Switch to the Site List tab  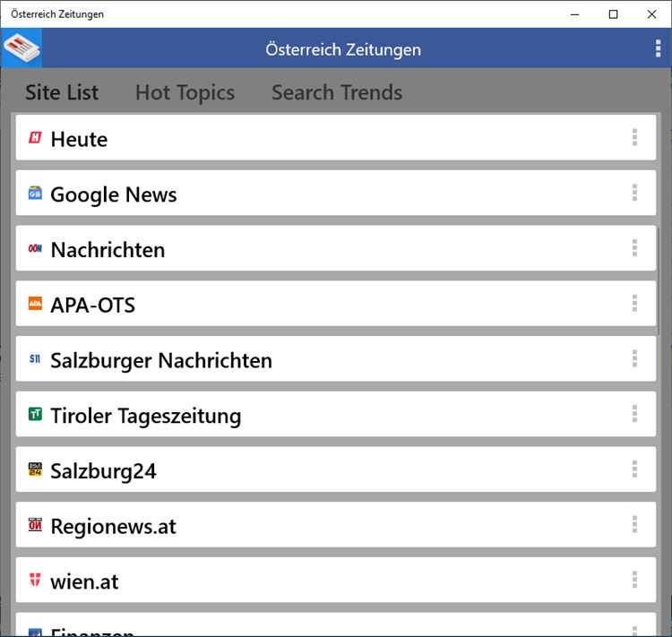[62, 92]
